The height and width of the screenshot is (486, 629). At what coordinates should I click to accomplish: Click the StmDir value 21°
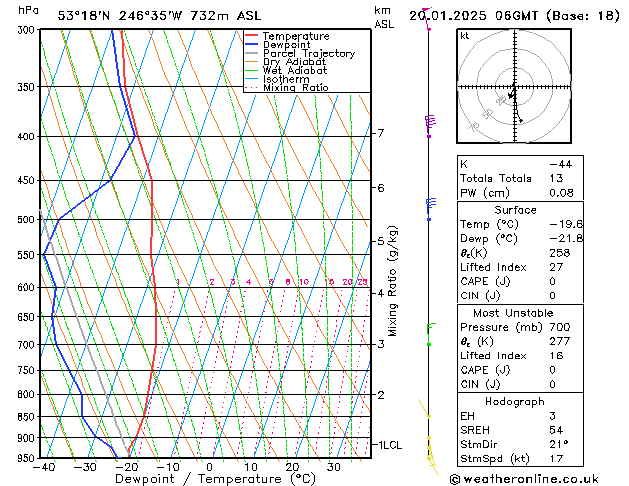[x=558, y=444]
